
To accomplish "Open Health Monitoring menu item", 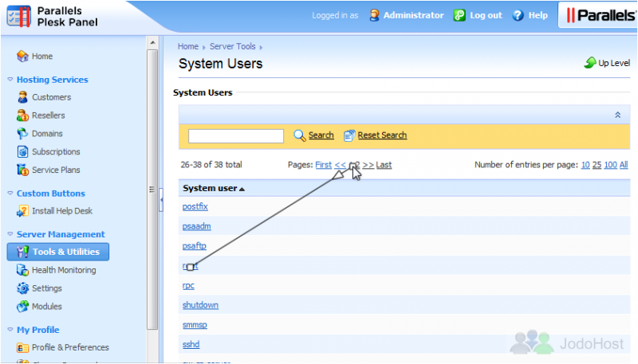I will [x=64, y=270].
